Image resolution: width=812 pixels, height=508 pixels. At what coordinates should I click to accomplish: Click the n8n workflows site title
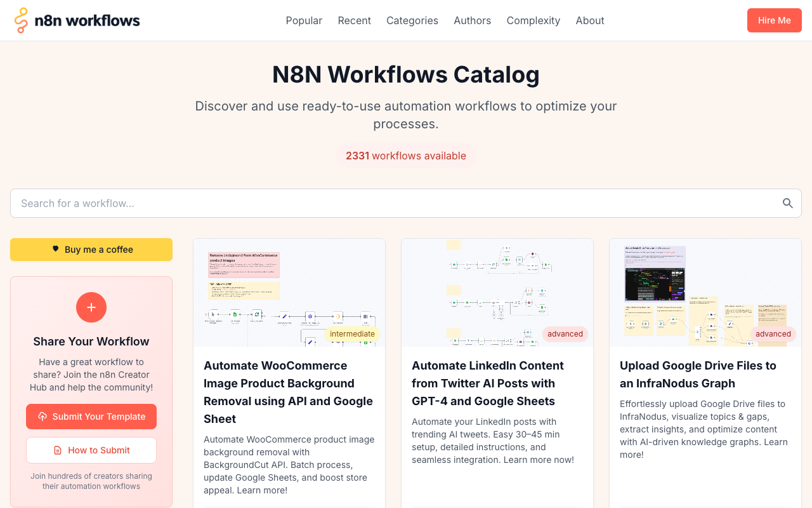click(87, 20)
